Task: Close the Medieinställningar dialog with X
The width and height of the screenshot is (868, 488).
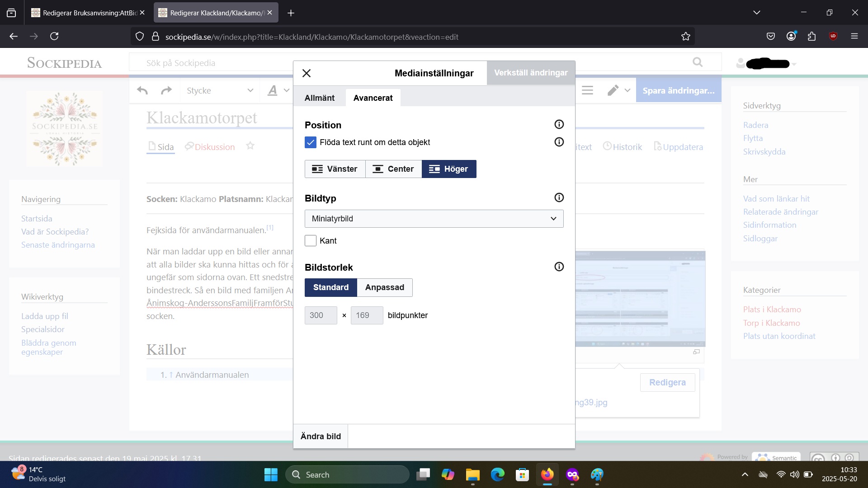Action: 307,73
